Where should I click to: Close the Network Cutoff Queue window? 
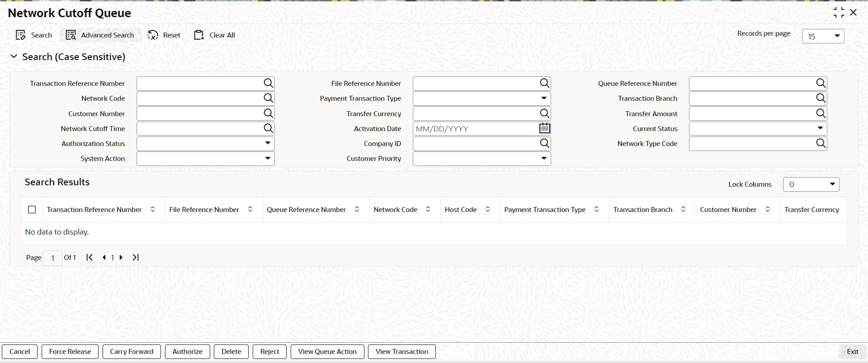tap(854, 13)
